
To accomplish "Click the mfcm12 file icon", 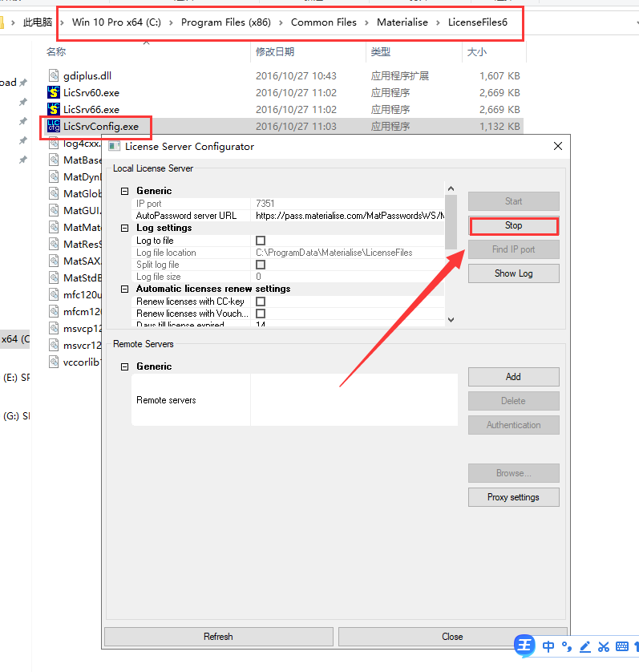I will click(x=54, y=311).
